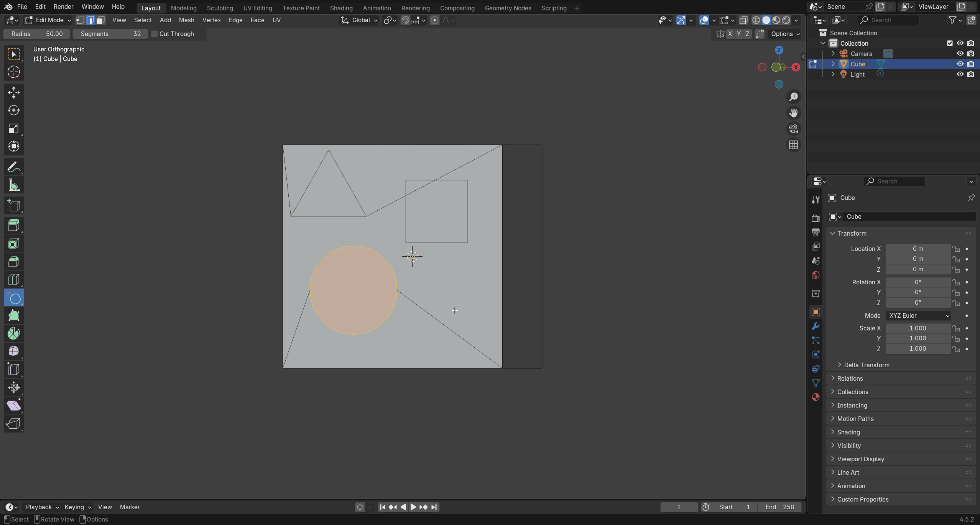Hide the Light object in viewport

tap(960, 74)
